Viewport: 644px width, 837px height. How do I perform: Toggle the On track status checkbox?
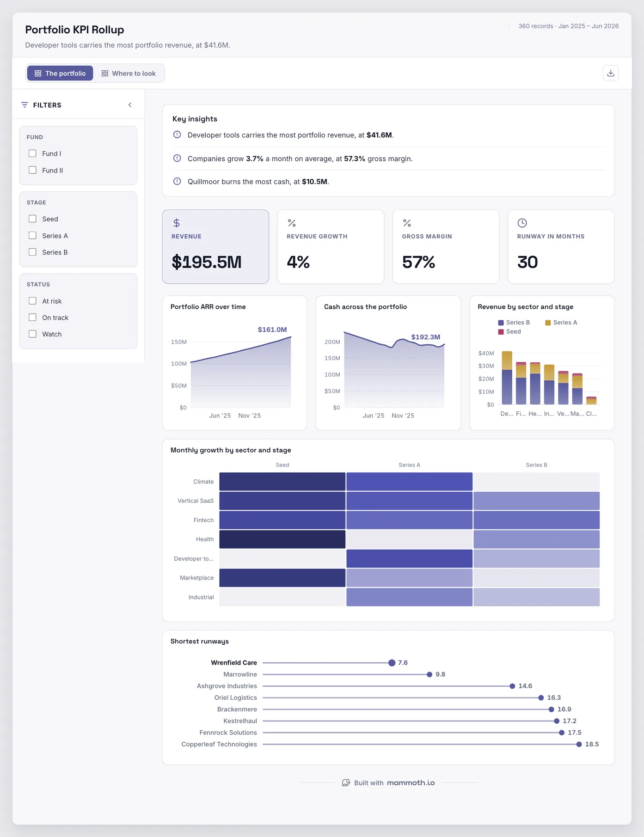[x=32, y=318]
